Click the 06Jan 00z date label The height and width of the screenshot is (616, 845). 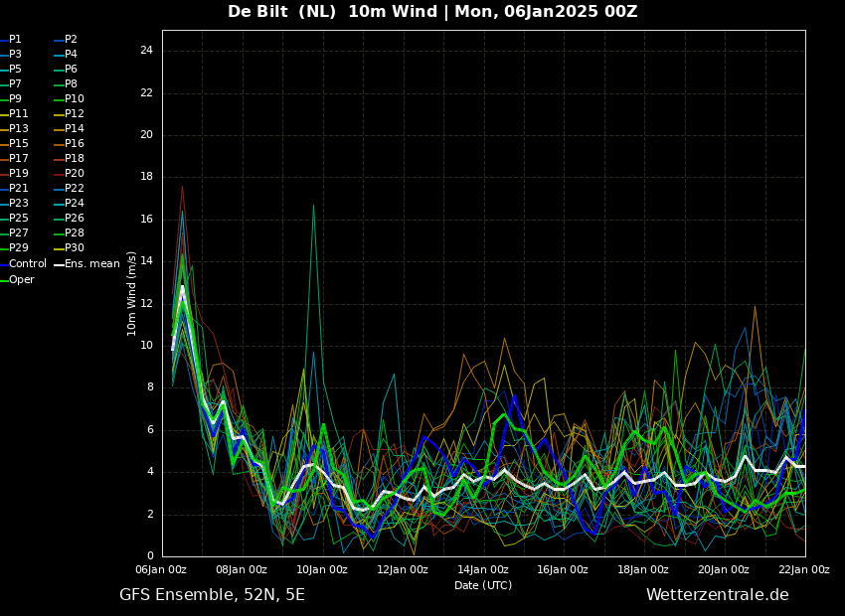(161, 569)
